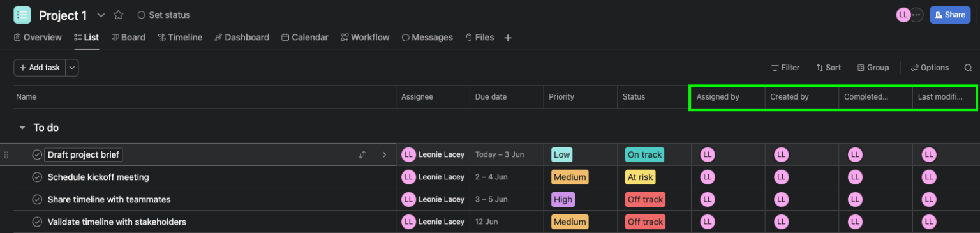Viewport: 980px width, 233px height.
Task: Go to the Dashboard tab
Action: coord(242,38)
